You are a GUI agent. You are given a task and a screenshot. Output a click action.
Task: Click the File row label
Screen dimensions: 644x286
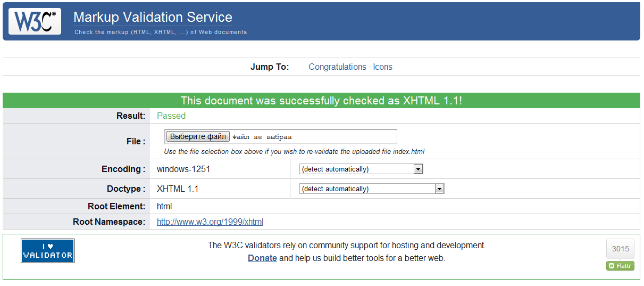click(136, 142)
